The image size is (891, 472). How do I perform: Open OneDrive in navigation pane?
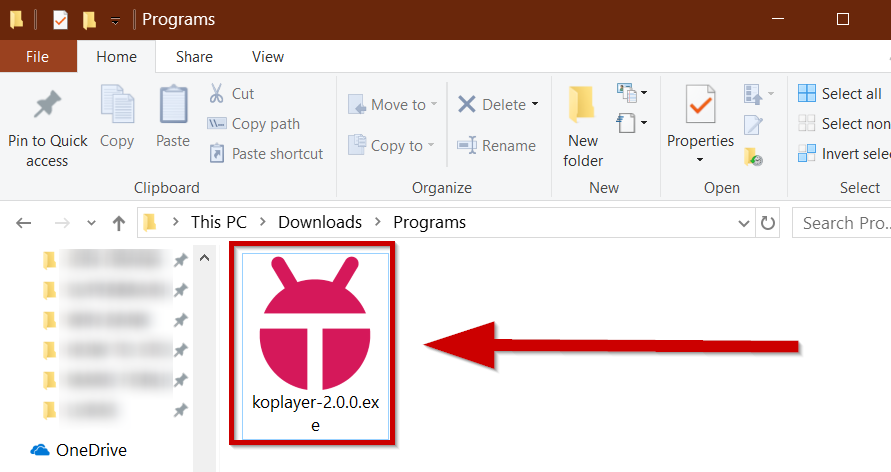coord(78,450)
